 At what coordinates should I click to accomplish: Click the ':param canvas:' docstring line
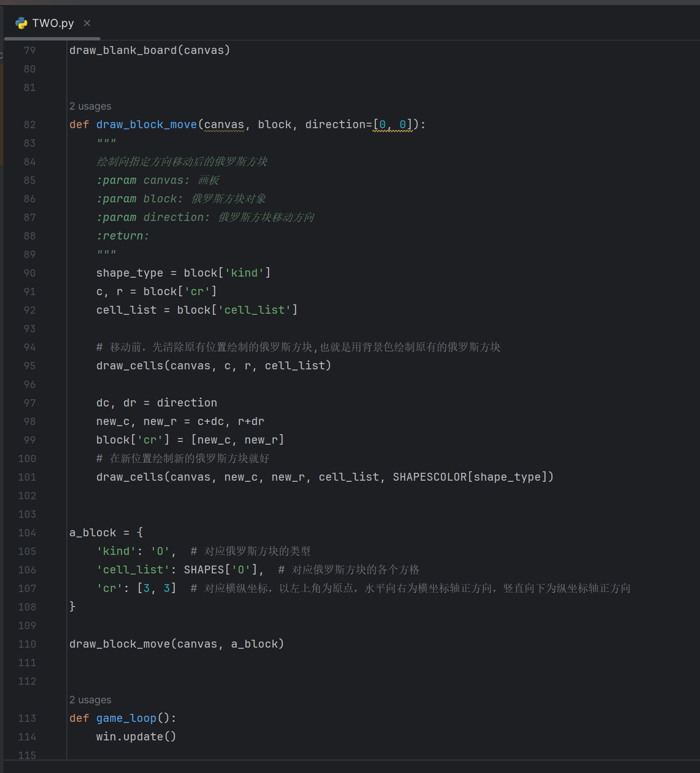158,180
